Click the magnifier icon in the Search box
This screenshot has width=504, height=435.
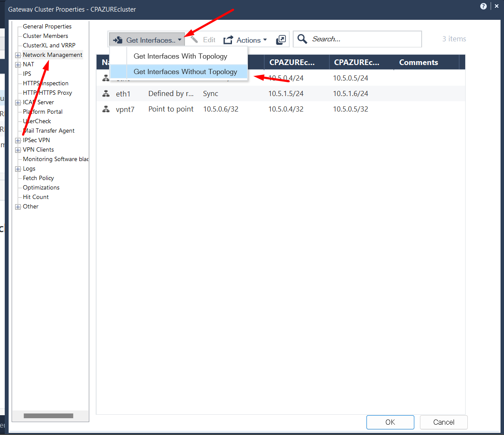click(302, 39)
